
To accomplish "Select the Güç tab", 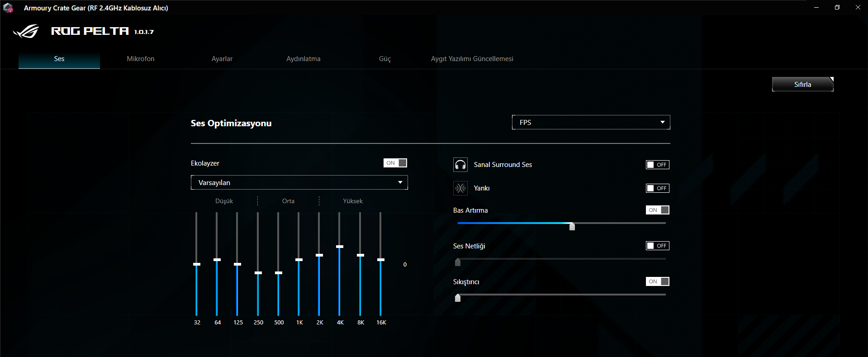I will tap(385, 59).
